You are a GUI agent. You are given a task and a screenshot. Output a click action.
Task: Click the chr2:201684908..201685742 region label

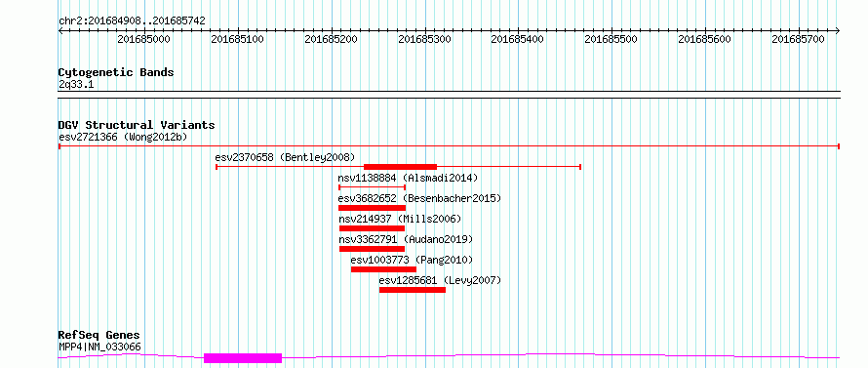coord(132,21)
